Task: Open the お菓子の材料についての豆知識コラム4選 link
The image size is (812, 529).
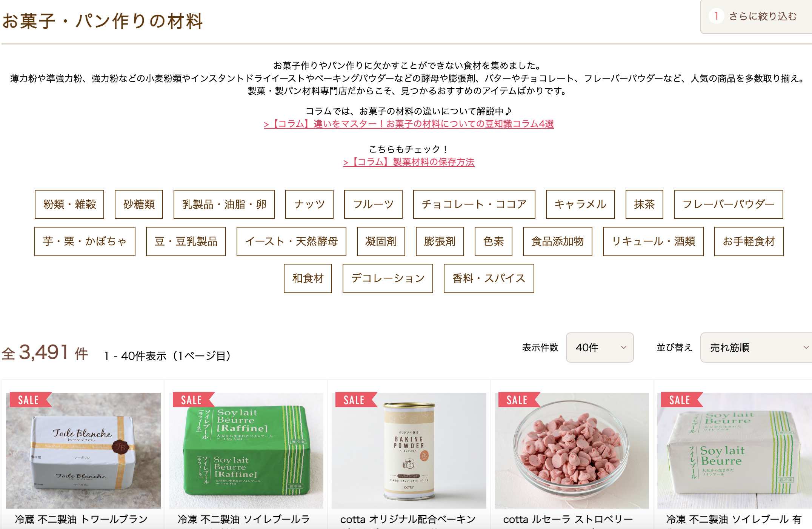Action: tap(409, 124)
